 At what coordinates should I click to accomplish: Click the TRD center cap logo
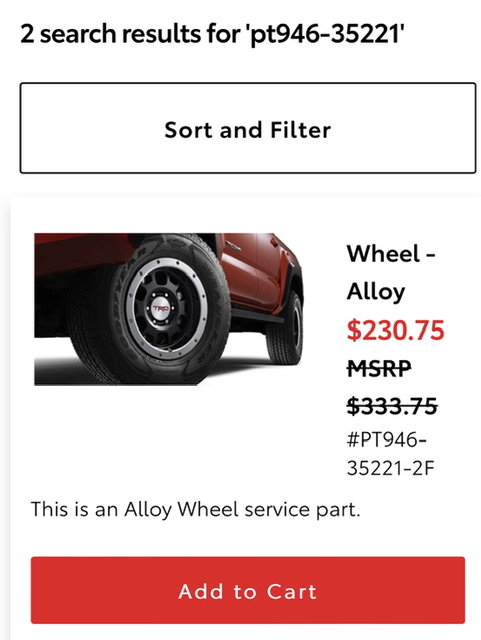point(160,309)
